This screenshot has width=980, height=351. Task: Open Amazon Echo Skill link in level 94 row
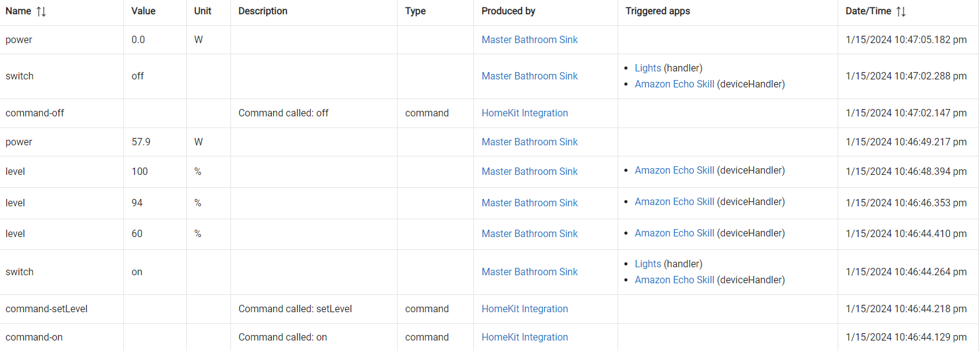[x=674, y=201]
